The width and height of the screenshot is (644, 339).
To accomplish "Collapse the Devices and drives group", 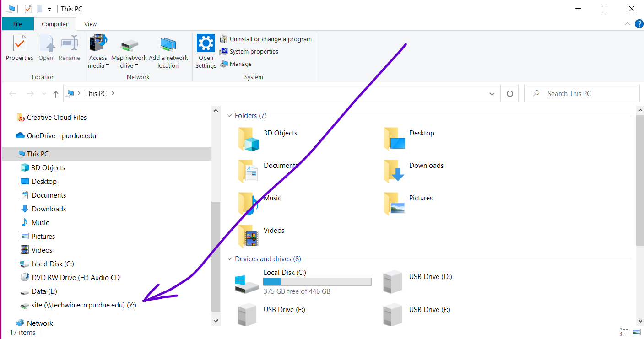I will (x=230, y=259).
